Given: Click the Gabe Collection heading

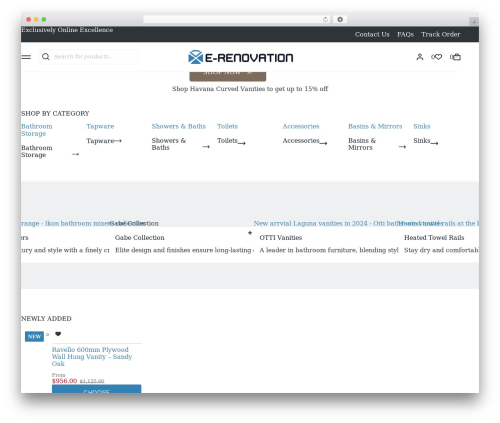Looking at the screenshot, I should (140, 238).
